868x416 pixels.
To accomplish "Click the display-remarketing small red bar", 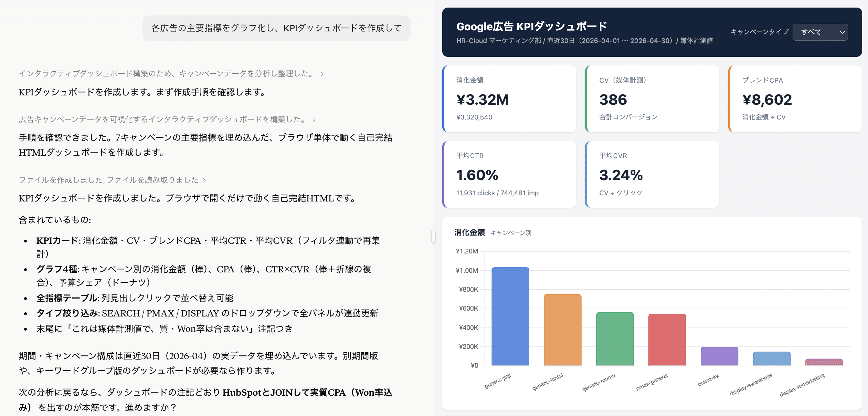I will [x=824, y=362].
